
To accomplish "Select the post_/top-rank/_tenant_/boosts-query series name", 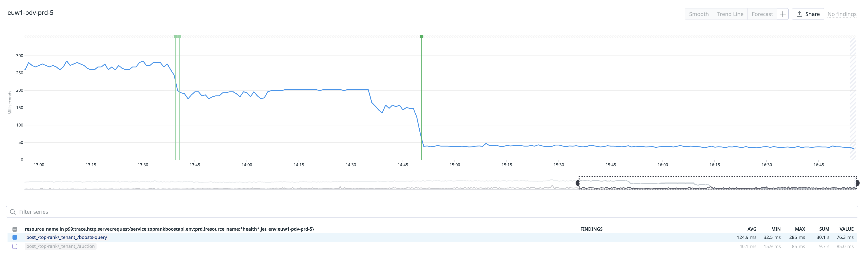I will [67, 237].
